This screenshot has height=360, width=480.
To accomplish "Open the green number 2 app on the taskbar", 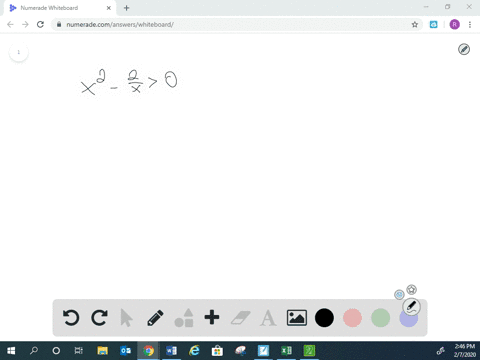I will click(309, 351).
